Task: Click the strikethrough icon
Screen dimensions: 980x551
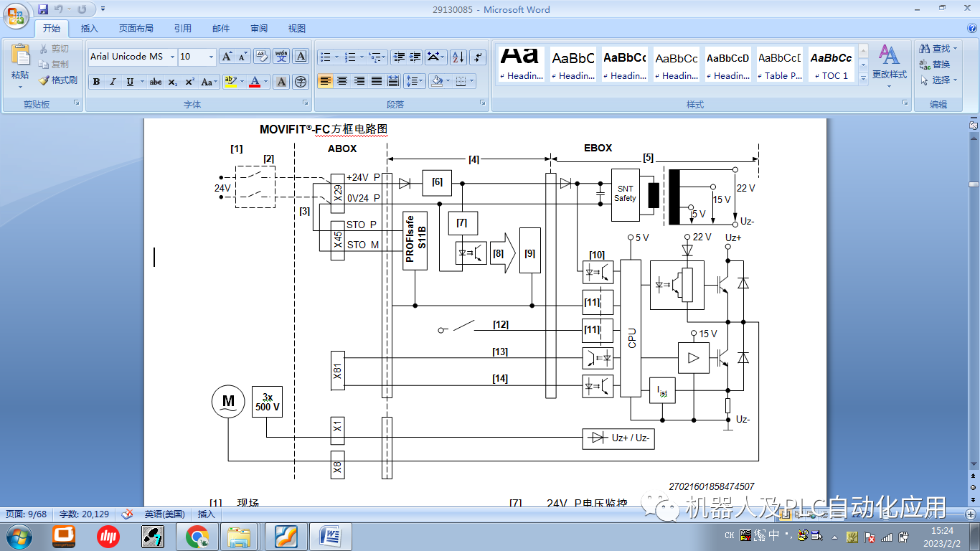Action: coord(156,82)
